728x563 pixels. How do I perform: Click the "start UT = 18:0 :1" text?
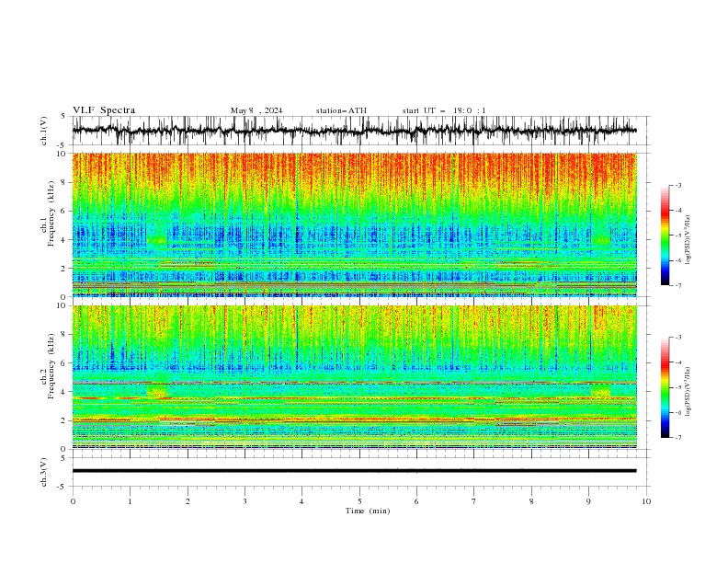(x=444, y=110)
